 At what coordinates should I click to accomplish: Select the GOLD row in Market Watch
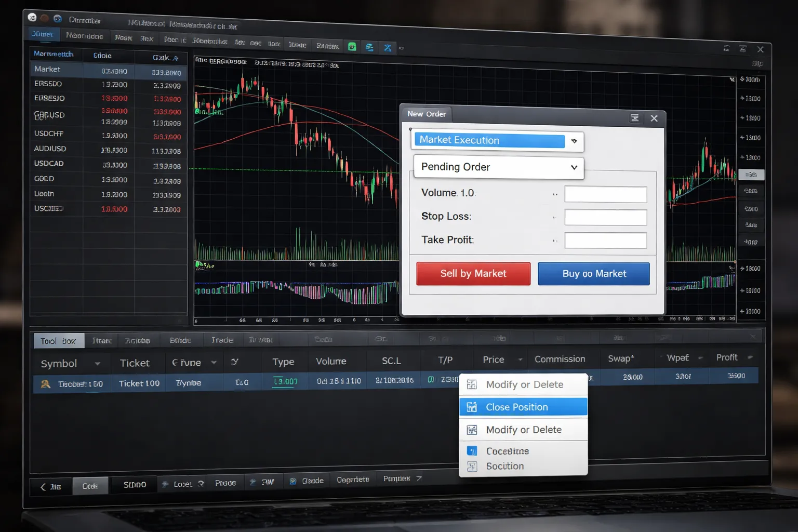coord(108,179)
